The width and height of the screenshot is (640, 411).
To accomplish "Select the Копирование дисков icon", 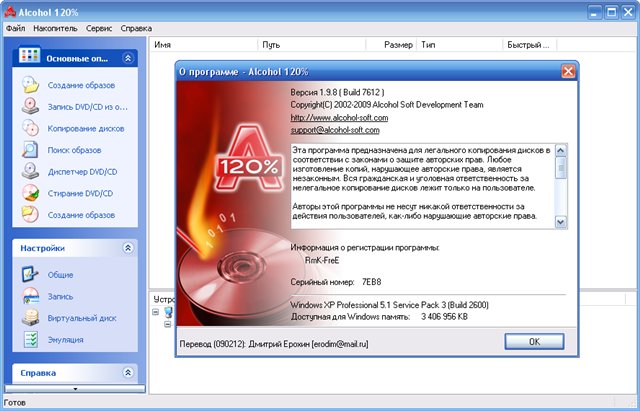I will click(x=30, y=129).
